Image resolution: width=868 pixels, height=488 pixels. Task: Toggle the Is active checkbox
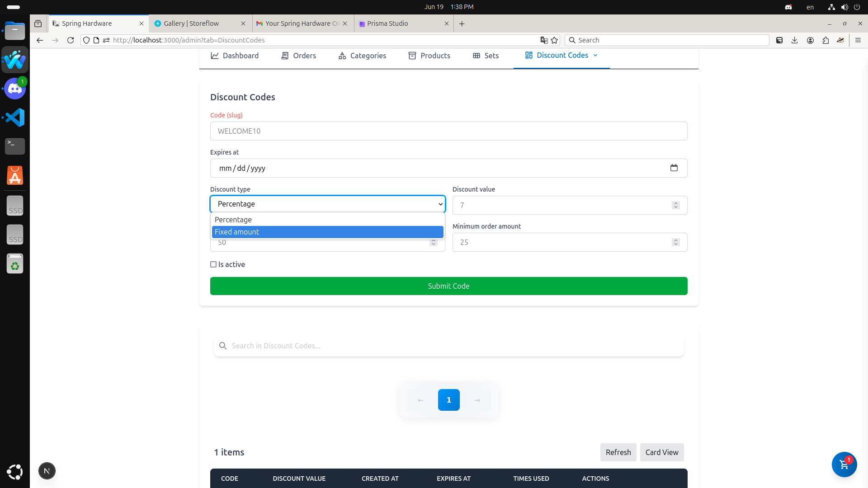(x=213, y=264)
